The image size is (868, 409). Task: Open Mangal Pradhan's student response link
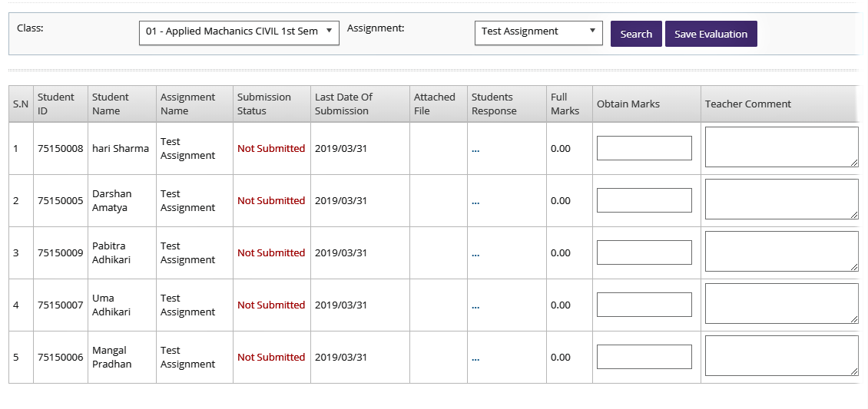[x=475, y=358]
